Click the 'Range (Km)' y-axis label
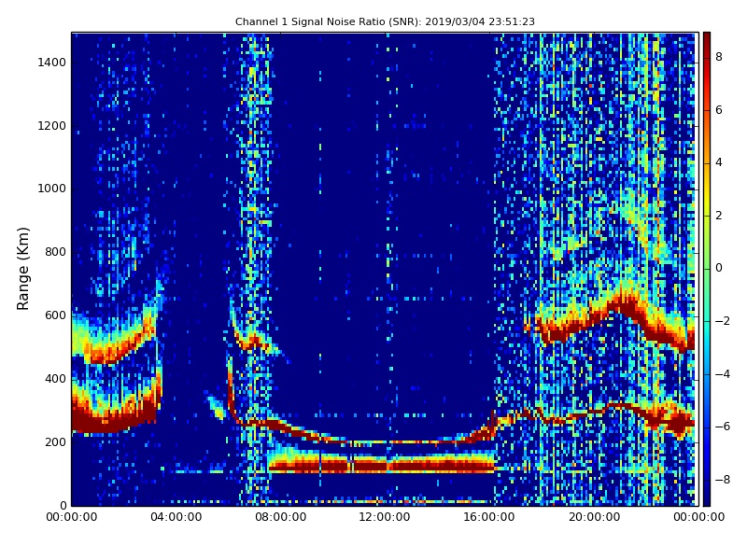Screen dimensions: 747x560 click(x=22, y=269)
